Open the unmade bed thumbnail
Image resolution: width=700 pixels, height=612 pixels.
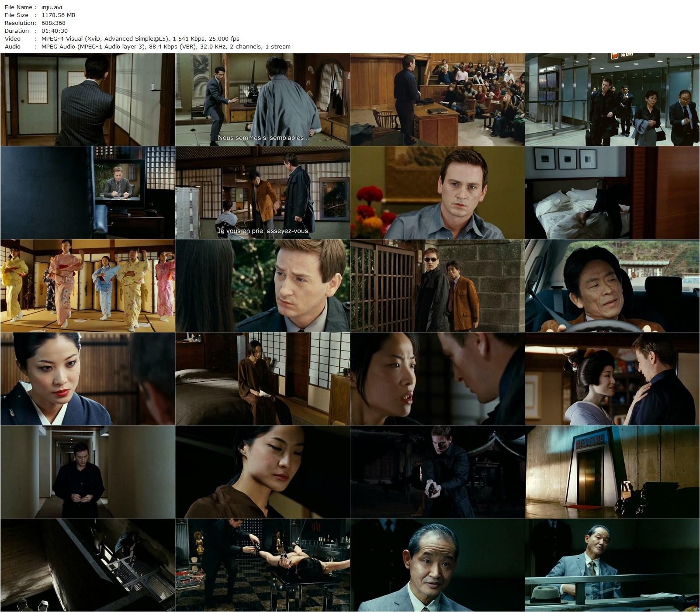point(612,193)
